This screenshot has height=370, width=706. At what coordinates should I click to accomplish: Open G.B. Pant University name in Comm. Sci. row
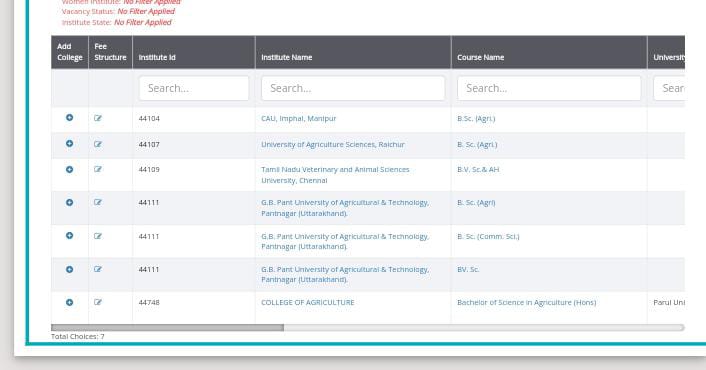(x=345, y=241)
